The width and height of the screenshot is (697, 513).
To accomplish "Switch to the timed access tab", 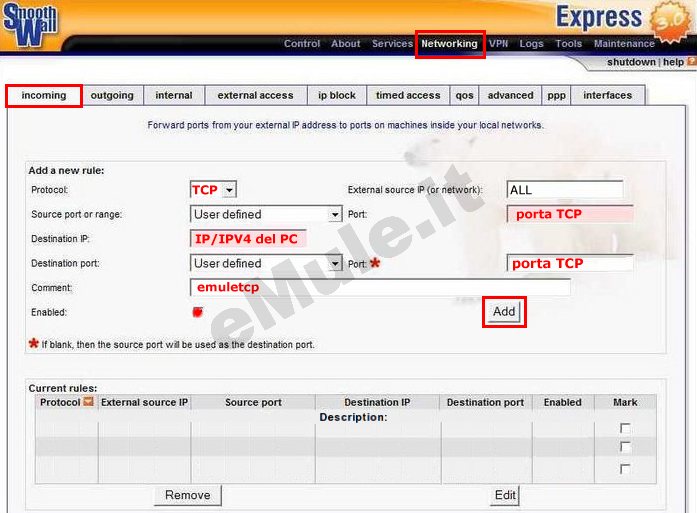I will (408, 96).
